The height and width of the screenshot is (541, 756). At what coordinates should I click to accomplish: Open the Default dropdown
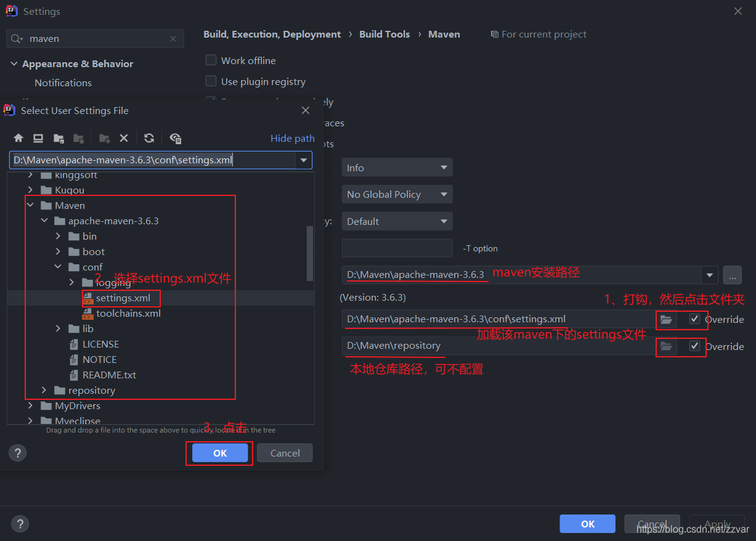point(397,221)
